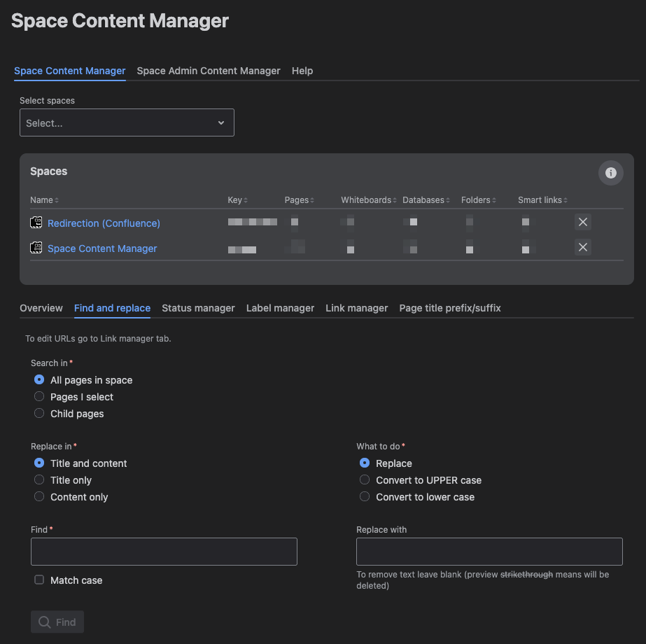646x644 pixels.
Task: Click the space icon beside Space Content Manager link
Action: pos(36,248)
